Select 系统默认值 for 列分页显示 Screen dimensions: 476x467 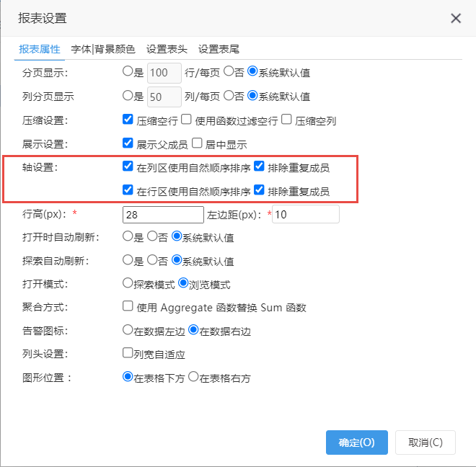point(252,96)
